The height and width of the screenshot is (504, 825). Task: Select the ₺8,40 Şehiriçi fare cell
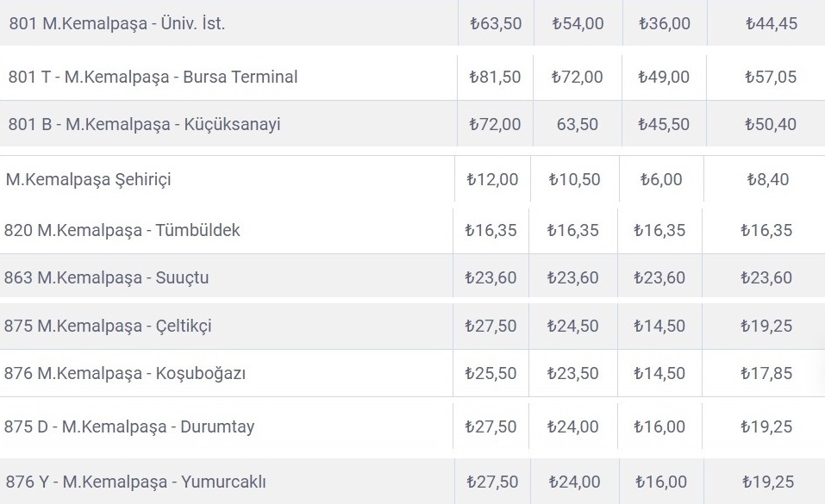click(x=768, y=180)
